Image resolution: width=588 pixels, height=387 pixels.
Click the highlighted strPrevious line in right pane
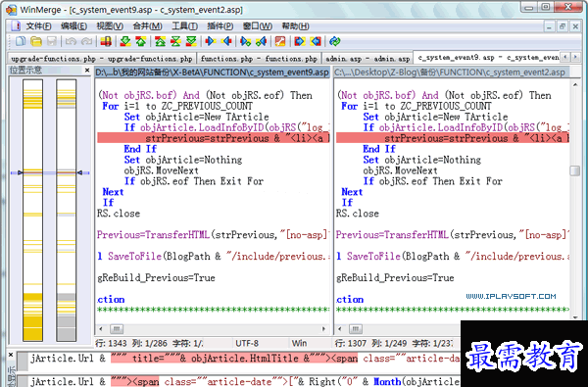pos(453,138)
